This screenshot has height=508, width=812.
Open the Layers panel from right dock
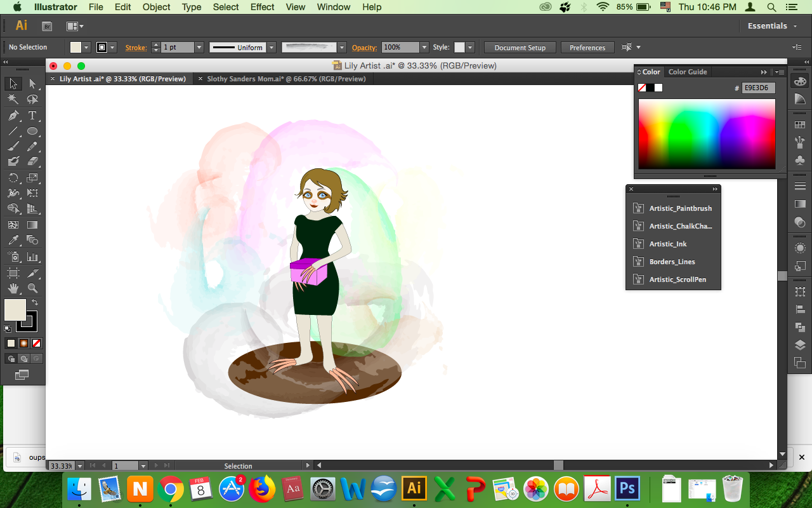click(800, 345)
